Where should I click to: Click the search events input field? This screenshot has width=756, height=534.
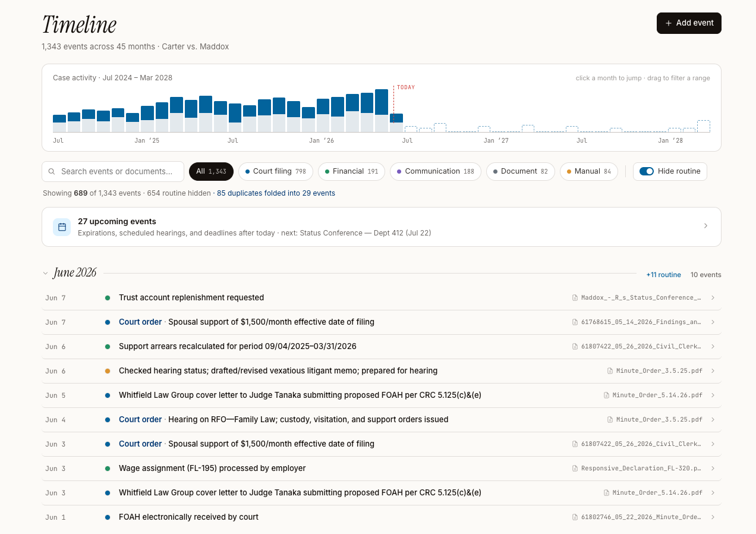tap(113, 171)
